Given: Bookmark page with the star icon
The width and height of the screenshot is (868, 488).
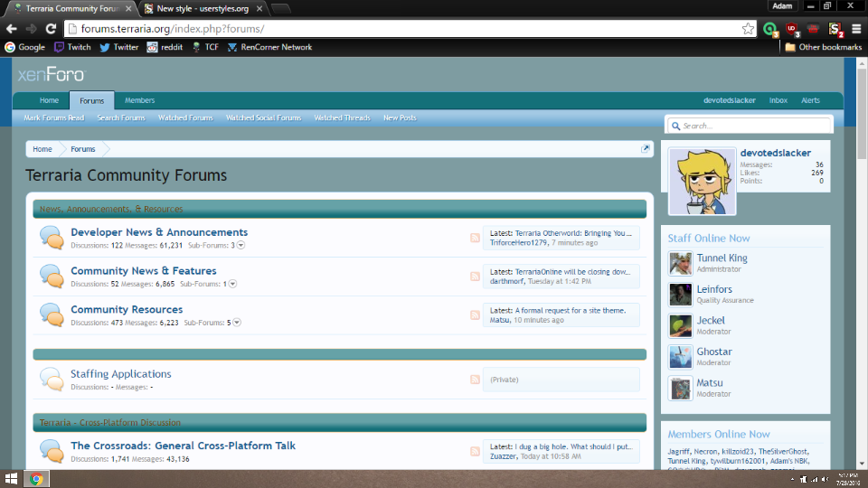Looking at the screenshot, I should 748,29.
